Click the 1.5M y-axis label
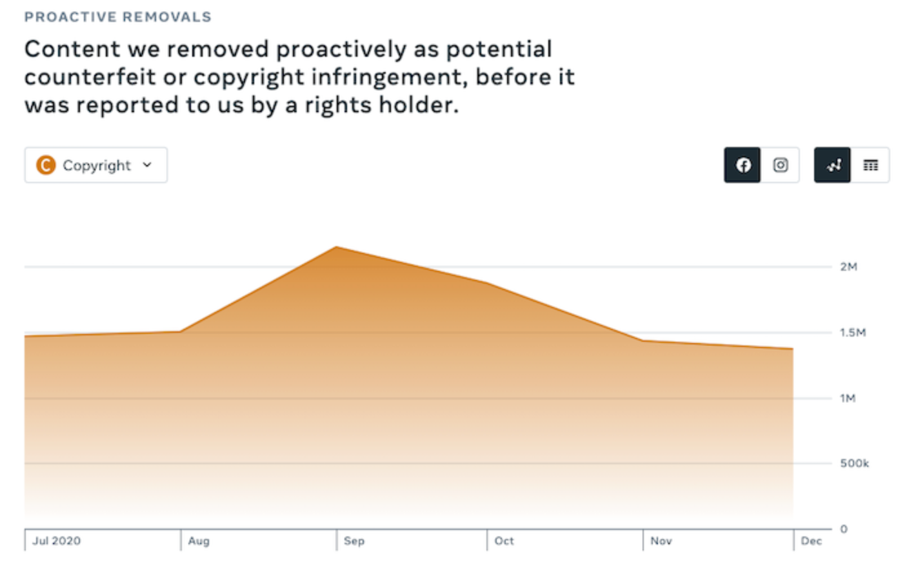The height and width of the screenshot is (588, 898). tap(852, 333)
